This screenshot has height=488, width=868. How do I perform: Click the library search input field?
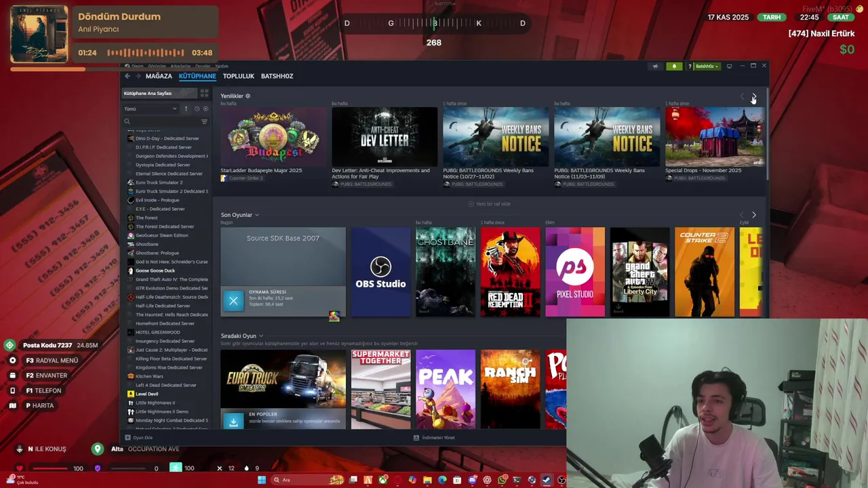coord(165,122)
